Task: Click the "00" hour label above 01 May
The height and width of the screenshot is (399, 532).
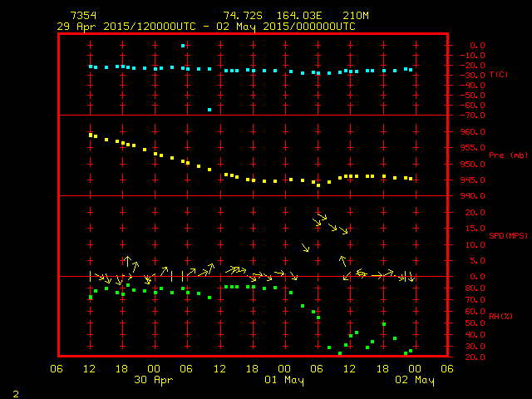Action: coord(284,369)
